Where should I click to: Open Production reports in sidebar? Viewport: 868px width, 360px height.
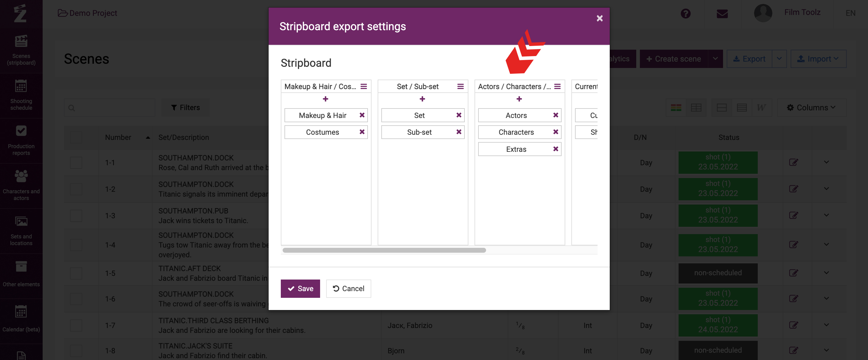pyautogui.click(x=21, y=141)
